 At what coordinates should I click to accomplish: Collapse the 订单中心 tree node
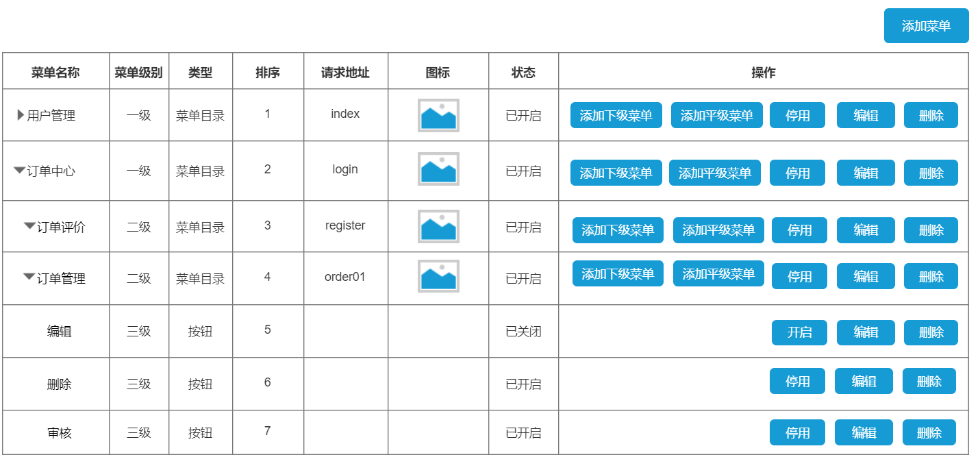(x=19, y=170)
